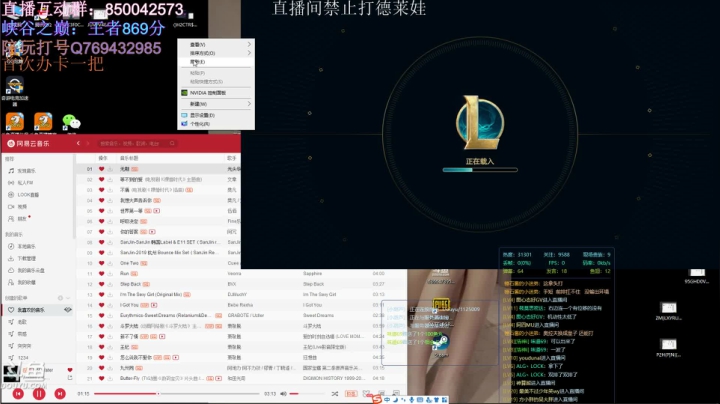The height and width of the screenshot is (404, 720).
Task: Toggle the heart for Run
Action: tap(101, 274)
